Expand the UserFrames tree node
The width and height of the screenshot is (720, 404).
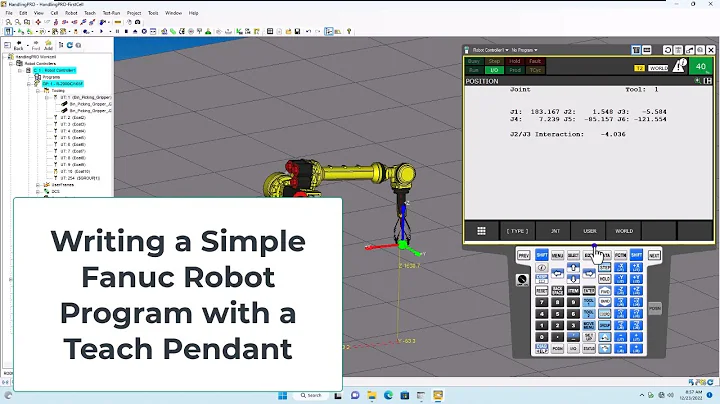[x=38, y=185]
